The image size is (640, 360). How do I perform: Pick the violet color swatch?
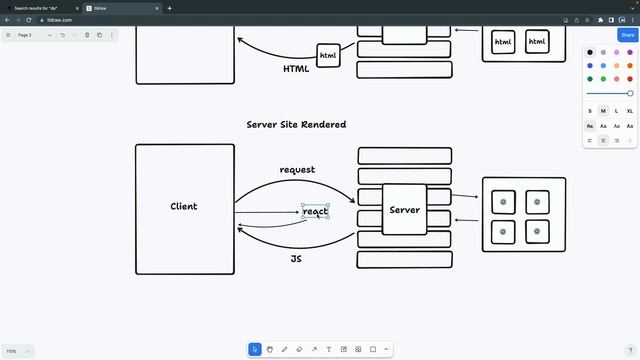point(630,52)
